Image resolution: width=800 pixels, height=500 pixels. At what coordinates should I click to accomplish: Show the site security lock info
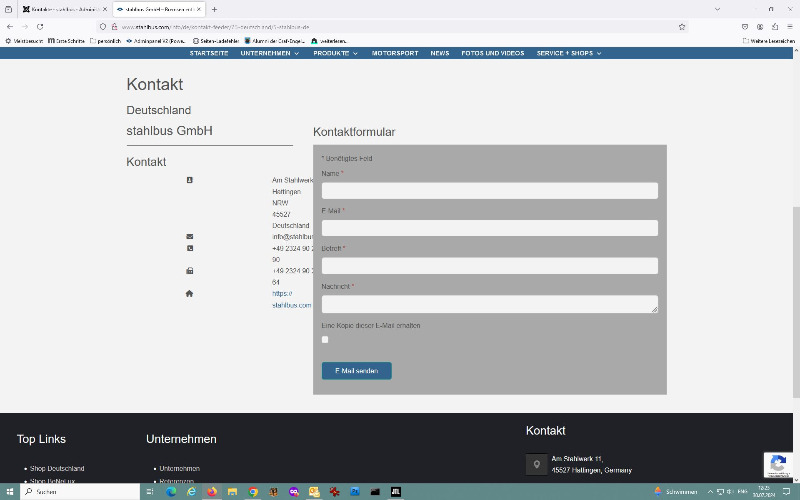click(x=114, y=27)
